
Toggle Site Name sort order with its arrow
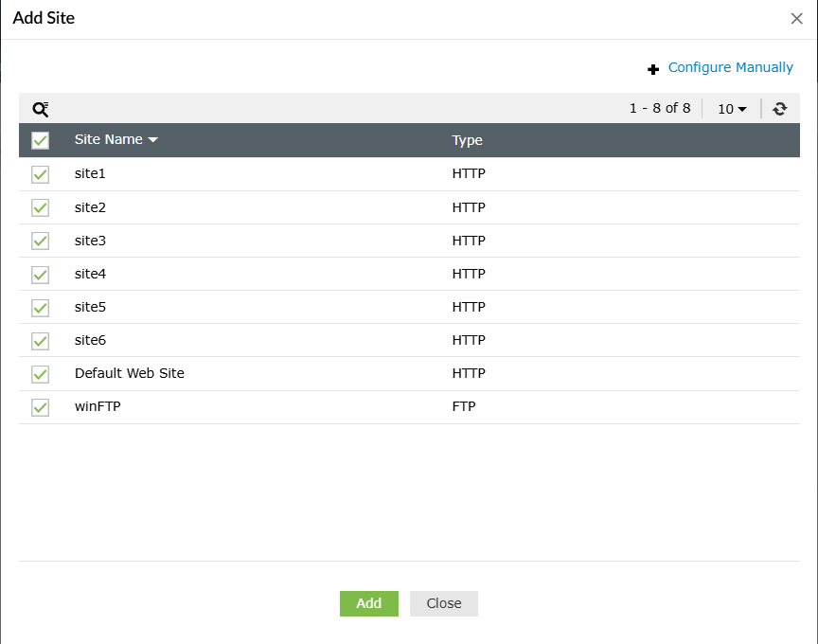point(152,139)
